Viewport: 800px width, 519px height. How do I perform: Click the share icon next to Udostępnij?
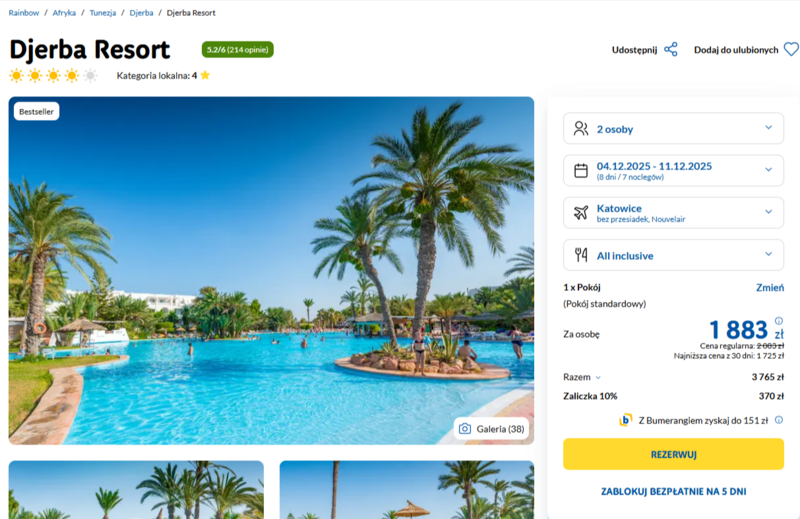(x=670, y=50)
